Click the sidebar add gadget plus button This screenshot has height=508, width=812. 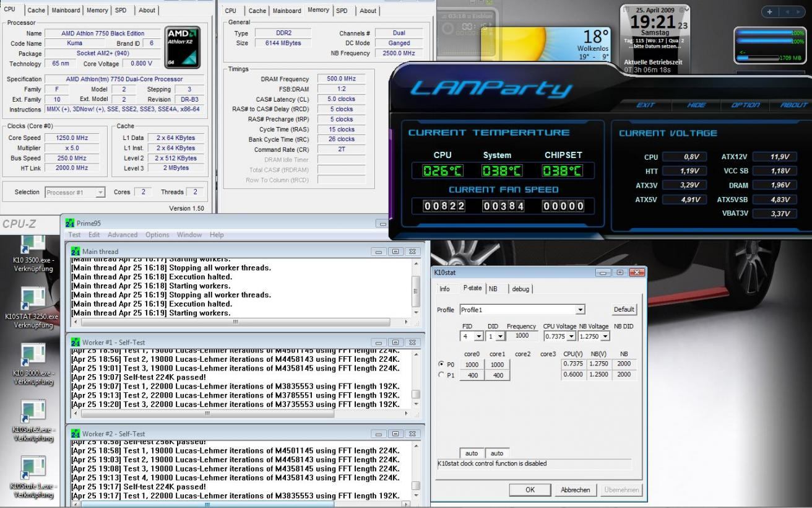point(769,12)
